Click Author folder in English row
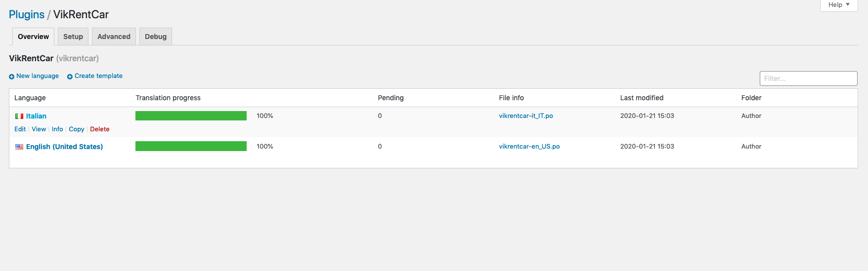The image size is (868, 271). coord(751,147)
